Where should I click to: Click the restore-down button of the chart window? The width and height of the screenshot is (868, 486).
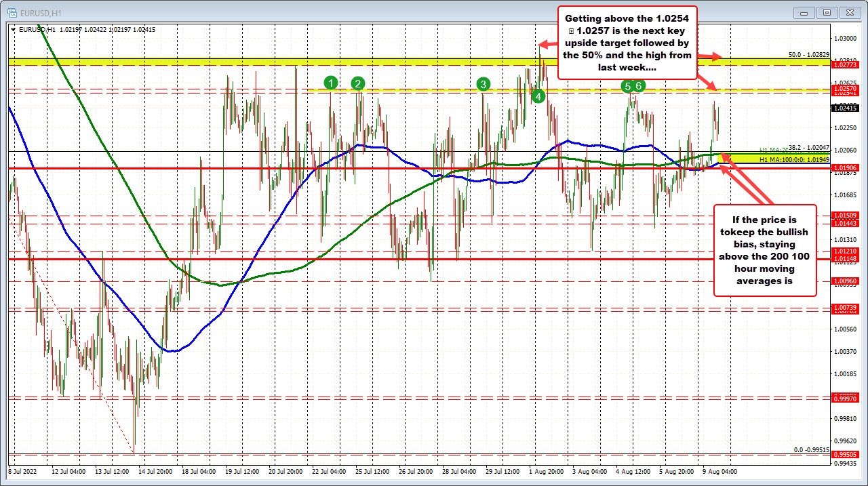click(826, 12)
